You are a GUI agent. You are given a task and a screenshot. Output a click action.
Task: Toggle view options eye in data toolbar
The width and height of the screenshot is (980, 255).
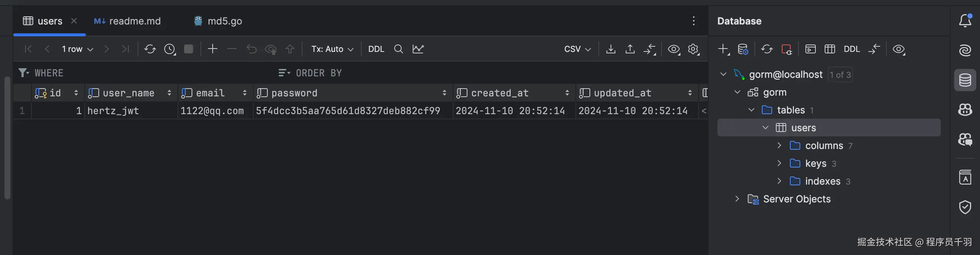[673, 49]
